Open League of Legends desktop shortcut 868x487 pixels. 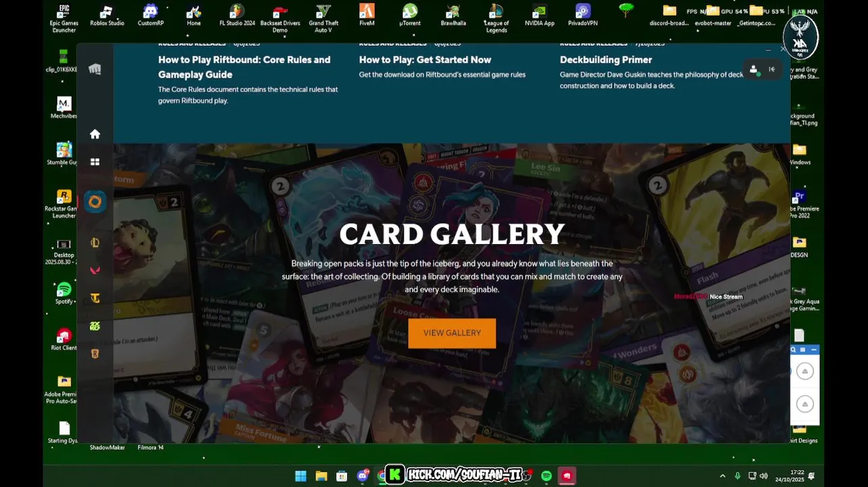tap(496, 18)
